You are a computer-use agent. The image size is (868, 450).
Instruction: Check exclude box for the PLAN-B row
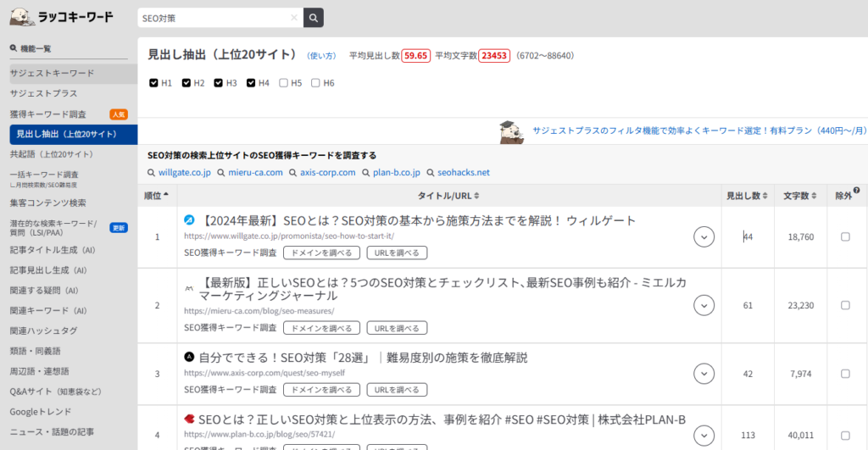coord(845,436)
